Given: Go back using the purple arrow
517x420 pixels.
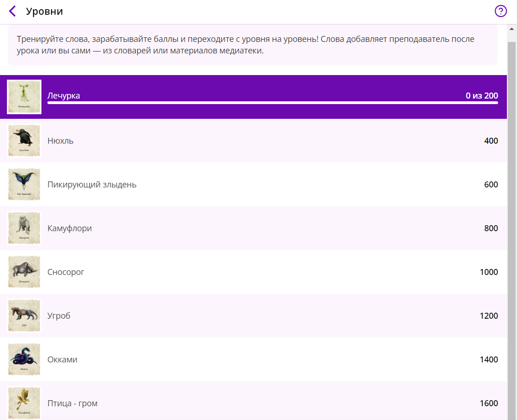Looking at the screenshot, I should [x=12, y=11].
